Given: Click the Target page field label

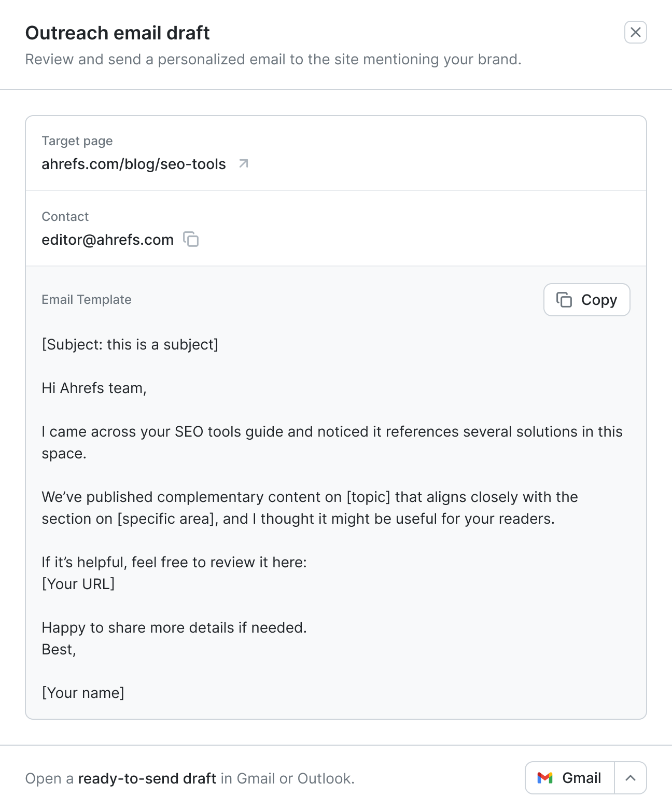Looking at the screenshot, I should (x=77, y=141).
